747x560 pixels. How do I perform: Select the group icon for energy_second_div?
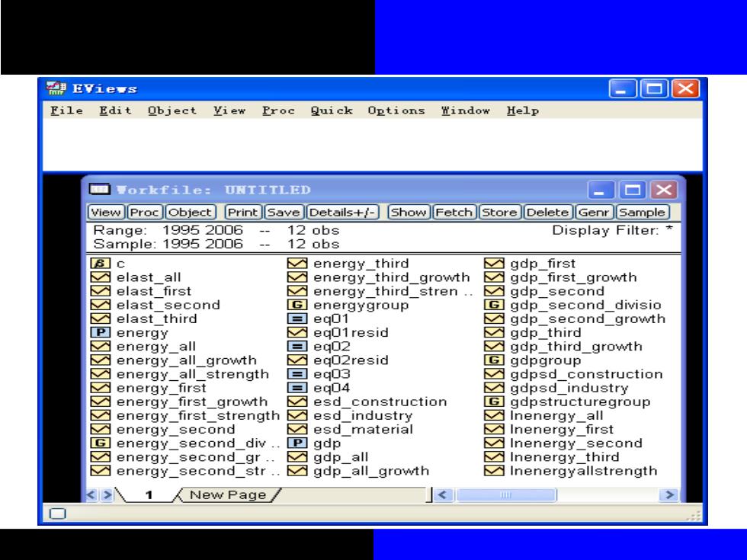click(x=100, y=443)
